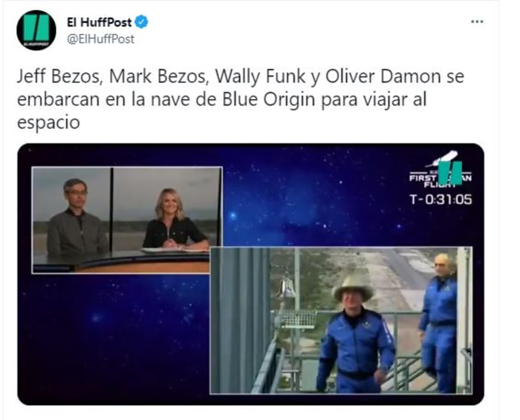Click the blue verified badge
Image resolution: width=520 pixels, height=420 pixels.
142,22
